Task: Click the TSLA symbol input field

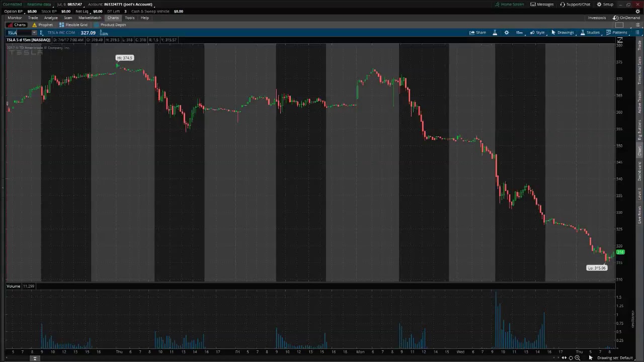Action: pyautogui.click(x=19, y=33)
